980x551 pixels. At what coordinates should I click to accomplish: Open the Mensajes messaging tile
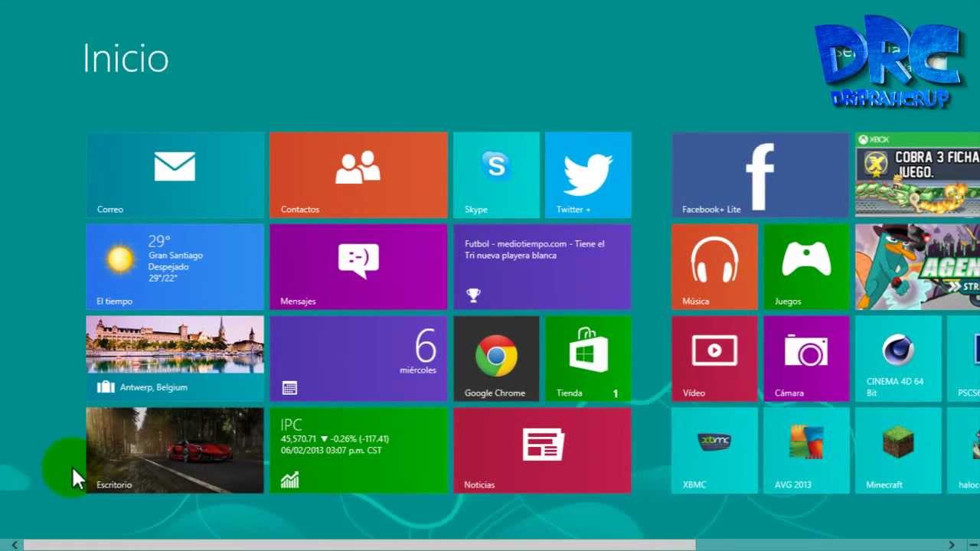[358, 267]
